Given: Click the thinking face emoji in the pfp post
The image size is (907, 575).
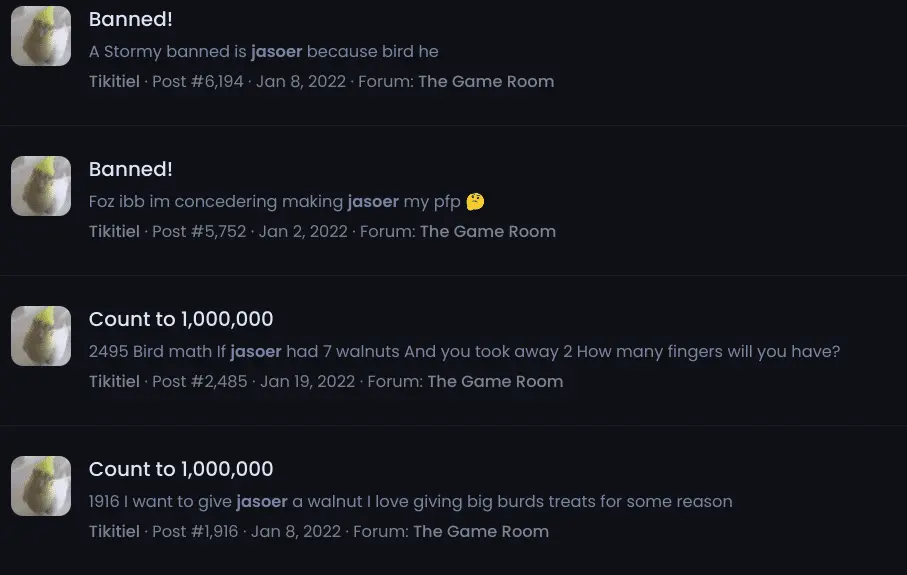Looking at the screenshot, I should (x=475, y=202).
